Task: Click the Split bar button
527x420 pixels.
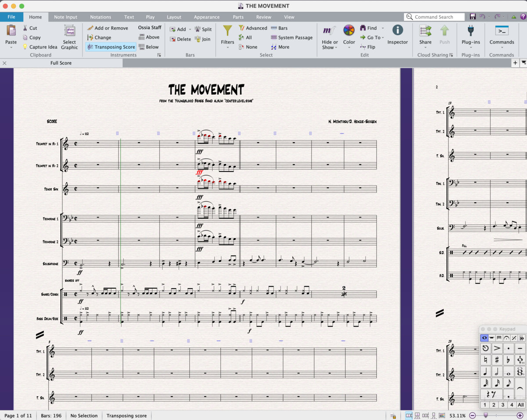Action: point(203,29)
